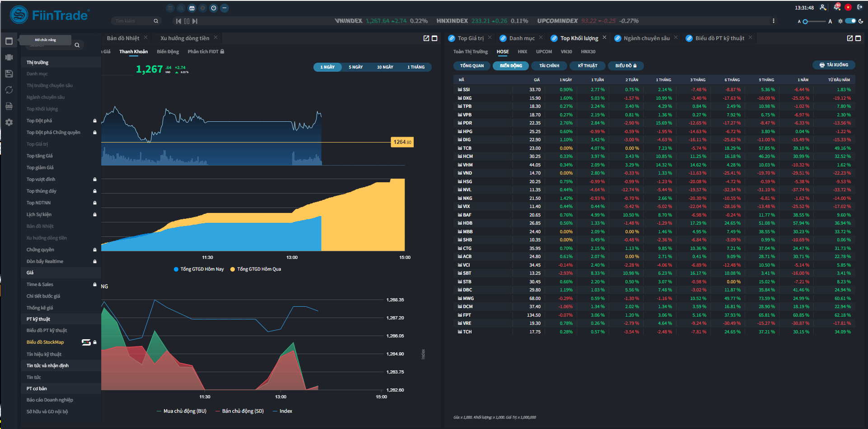
Task: Click link icon on Top Giá trị tab
Action: (452, 38)
